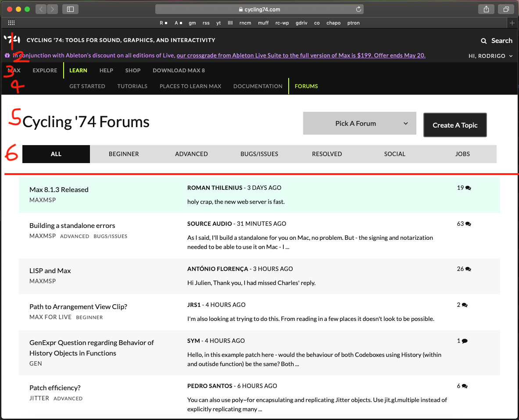
Task: Click the MAX FOR LIVE category tag
Action: (x=50, y=317)
